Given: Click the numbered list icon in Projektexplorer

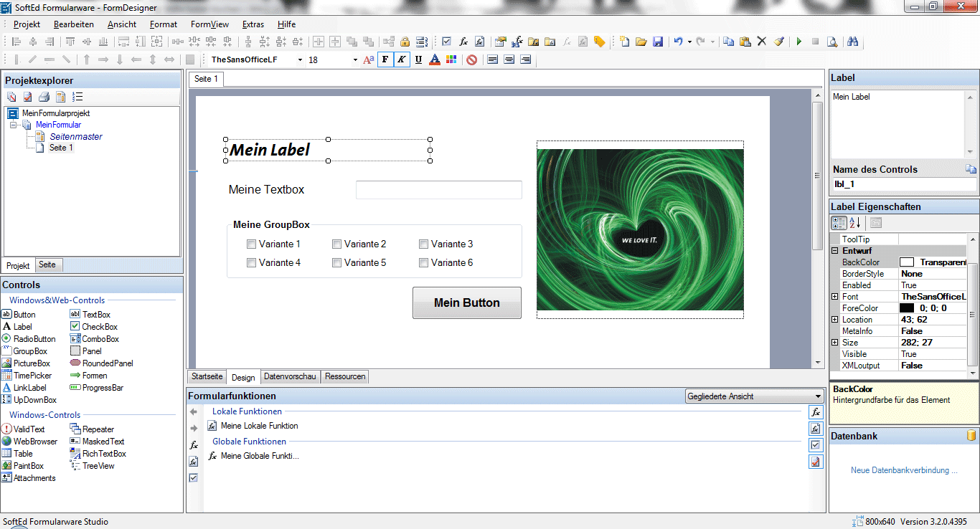Looking at the screenshot, I should 77,97.
